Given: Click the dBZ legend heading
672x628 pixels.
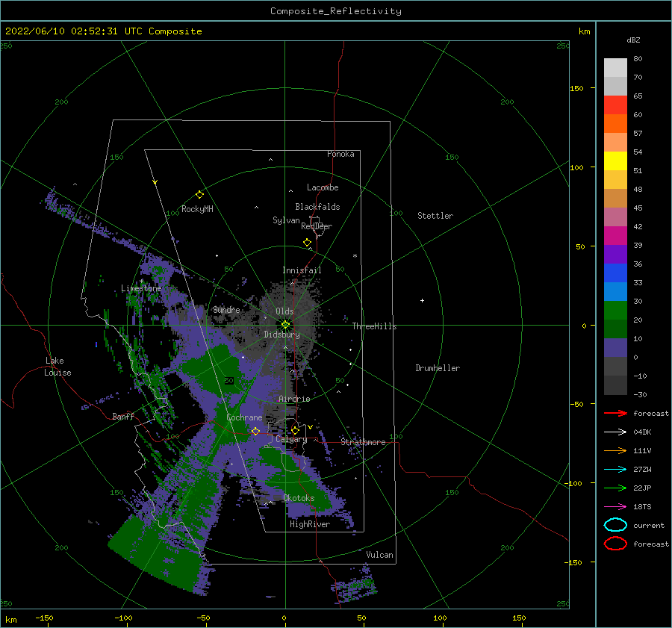Looking at the screenshot, I should point(633,40).
